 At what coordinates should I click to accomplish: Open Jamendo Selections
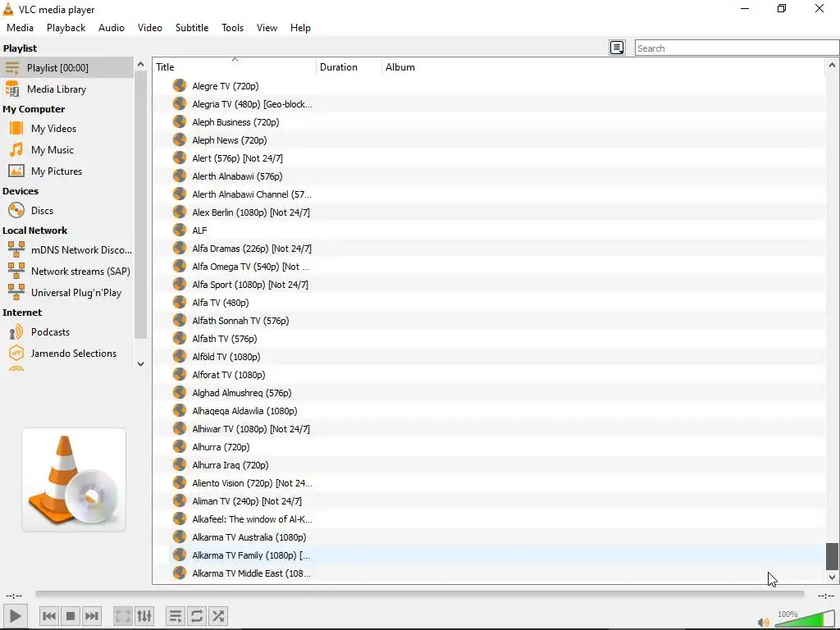click(66, 354)
